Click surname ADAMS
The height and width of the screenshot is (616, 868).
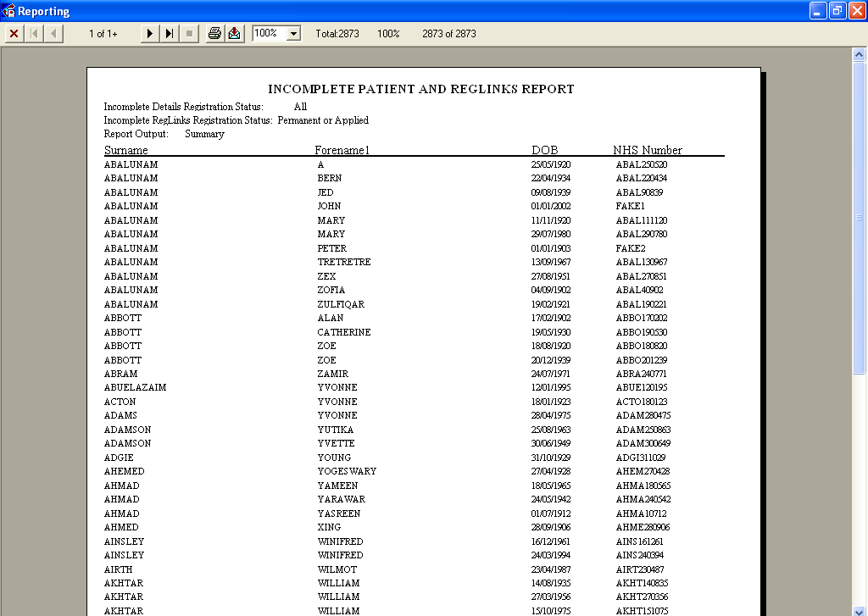pyautogui.click(x=120, y=415)
